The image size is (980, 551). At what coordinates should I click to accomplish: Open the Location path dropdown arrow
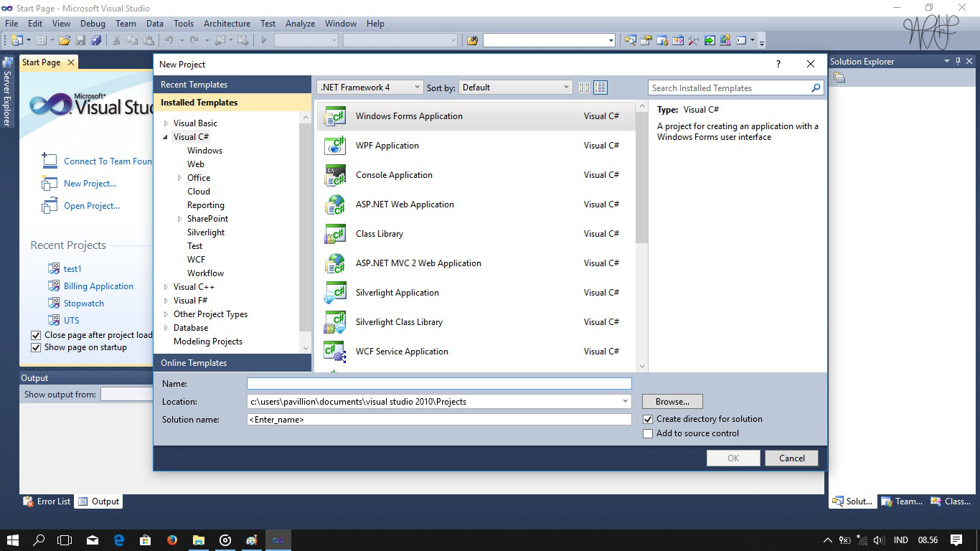pyautogui.click(x=626, y=401)
